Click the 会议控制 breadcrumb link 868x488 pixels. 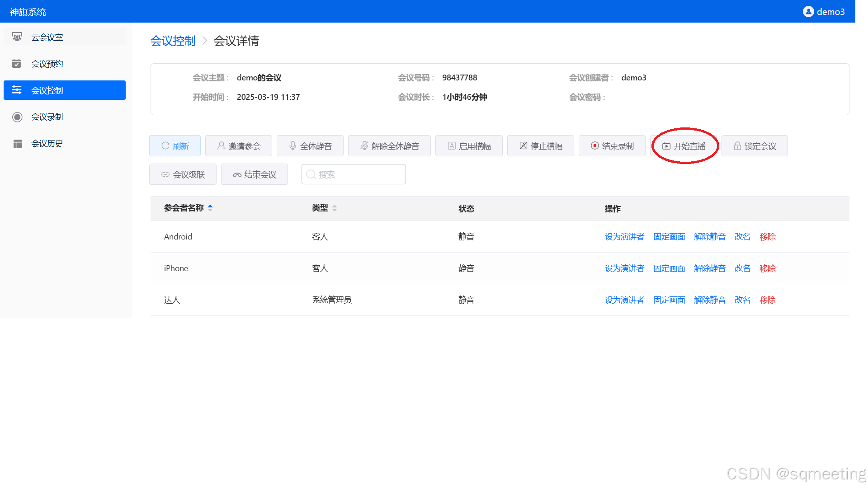pyautogui.click(x=173, y=41)
